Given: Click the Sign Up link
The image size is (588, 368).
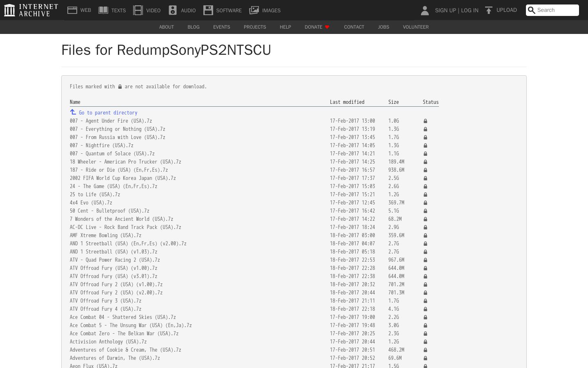Looking at the screenshot, I should point(445,10).
